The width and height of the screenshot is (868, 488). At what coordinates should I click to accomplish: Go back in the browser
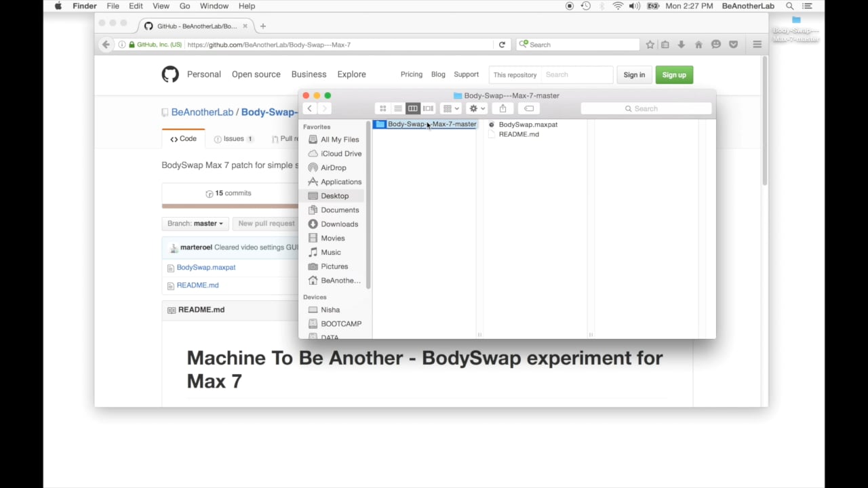coord(106,45)
